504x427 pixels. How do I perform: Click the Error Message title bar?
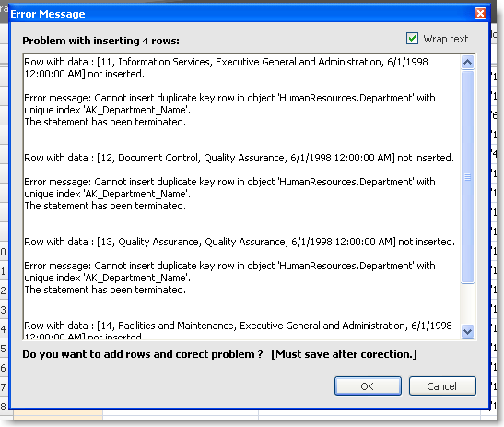click(241, 14)
